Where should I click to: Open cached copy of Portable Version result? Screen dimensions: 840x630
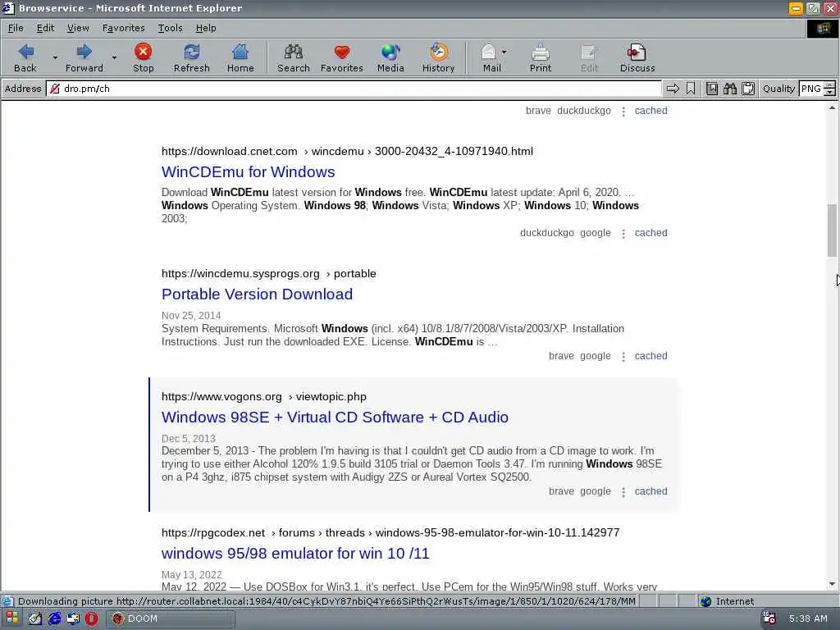pyautogui.click(x=651, y=356)
